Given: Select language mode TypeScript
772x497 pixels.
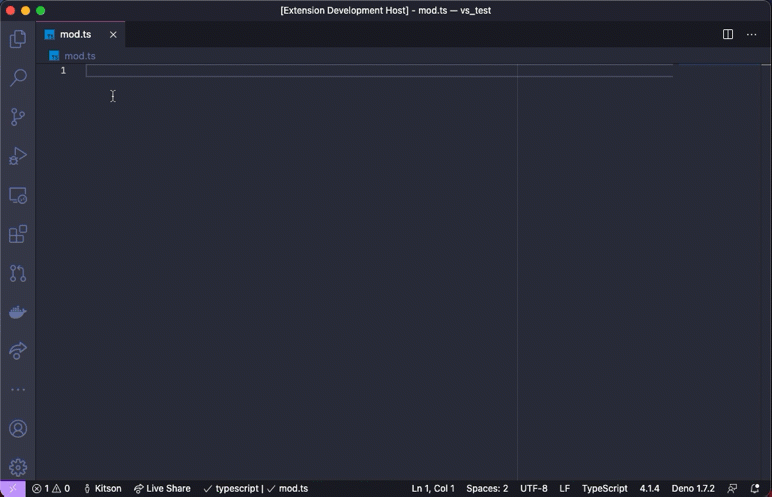Looking at the screenshot, I should 605,489.
